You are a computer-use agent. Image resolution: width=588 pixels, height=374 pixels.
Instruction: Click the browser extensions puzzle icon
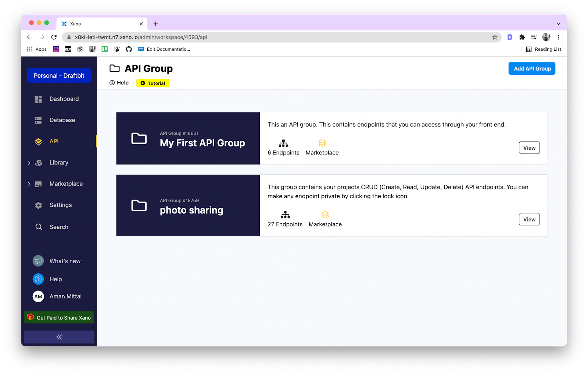(x=522, y=37)
